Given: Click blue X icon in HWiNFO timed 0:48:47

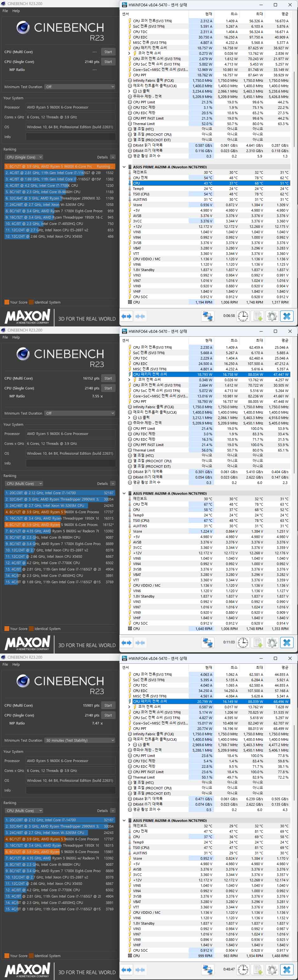Looking at the screenshot, I should (x=287, y=969).
